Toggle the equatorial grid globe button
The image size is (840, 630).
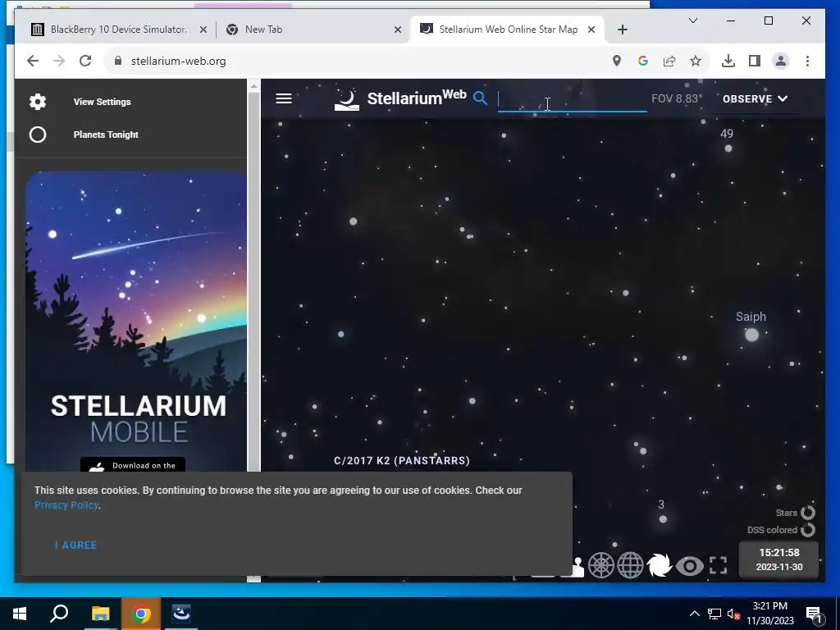point(630,565)
